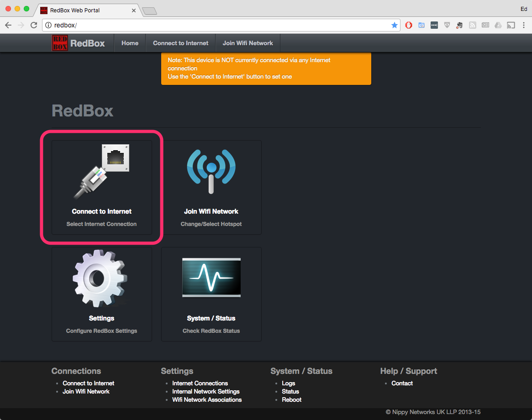
Task: Click the browser forward arrow
Action: point(21,25)
